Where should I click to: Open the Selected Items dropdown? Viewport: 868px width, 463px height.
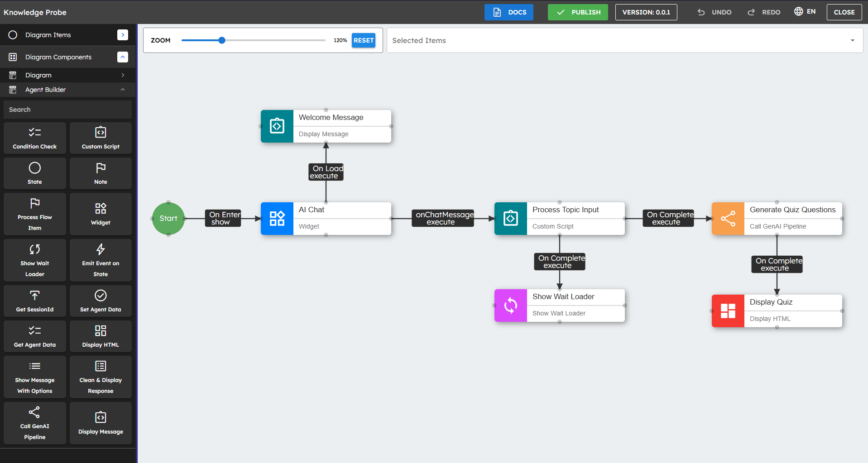pos(852,41)
